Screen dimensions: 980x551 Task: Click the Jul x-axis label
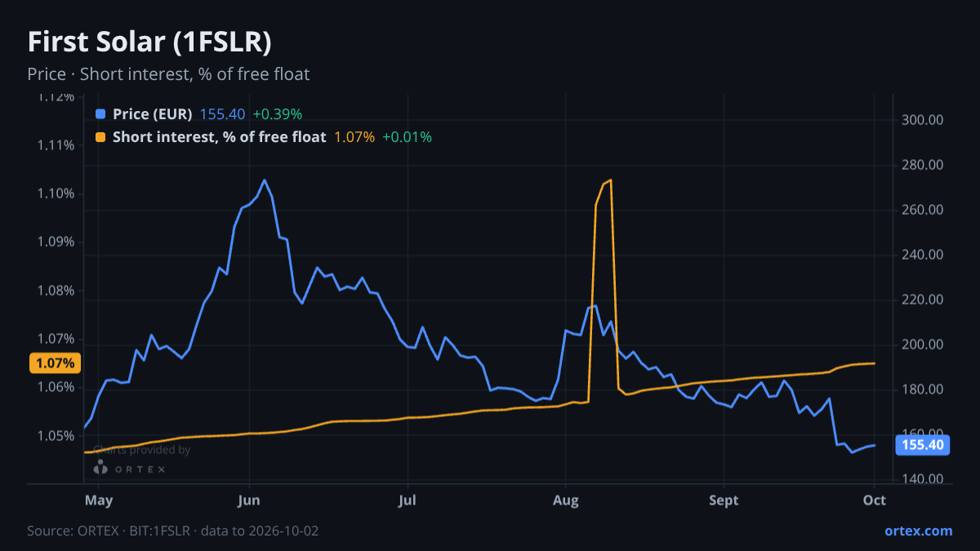tap(408, 500)
